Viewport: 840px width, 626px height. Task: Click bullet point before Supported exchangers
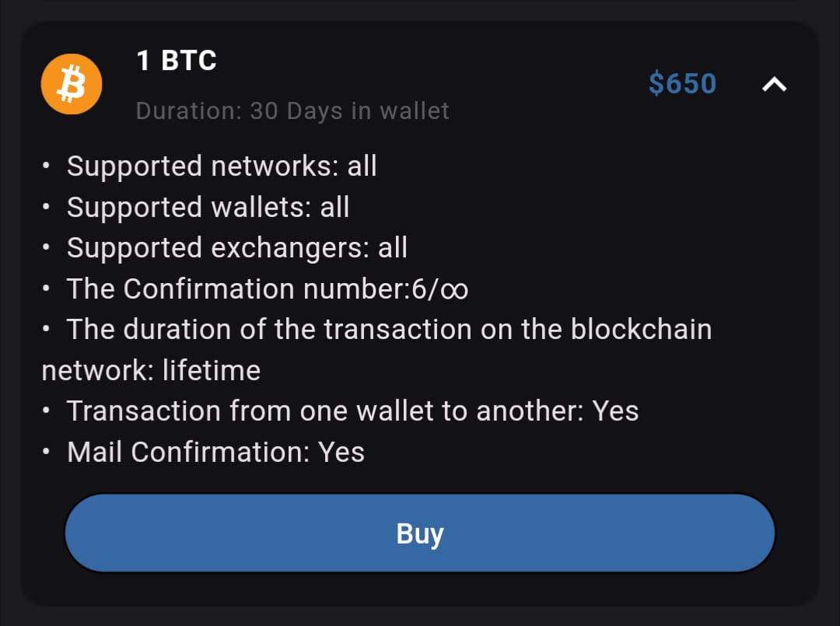tap(48, 248)
